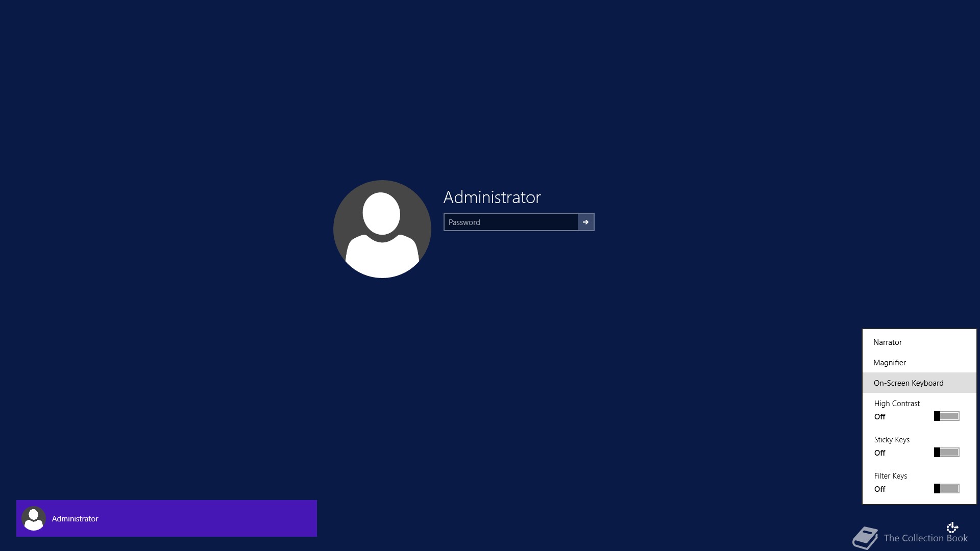Turn on the Filter Keys switch
980x551 pixels.
click(946, 489)
